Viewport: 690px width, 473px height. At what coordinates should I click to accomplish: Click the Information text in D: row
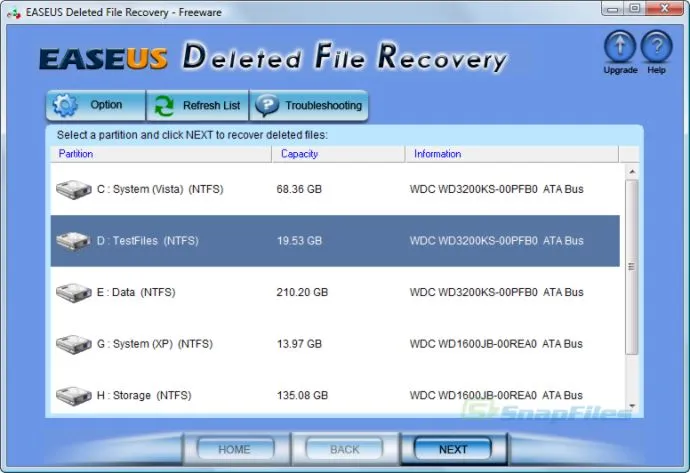497,241
